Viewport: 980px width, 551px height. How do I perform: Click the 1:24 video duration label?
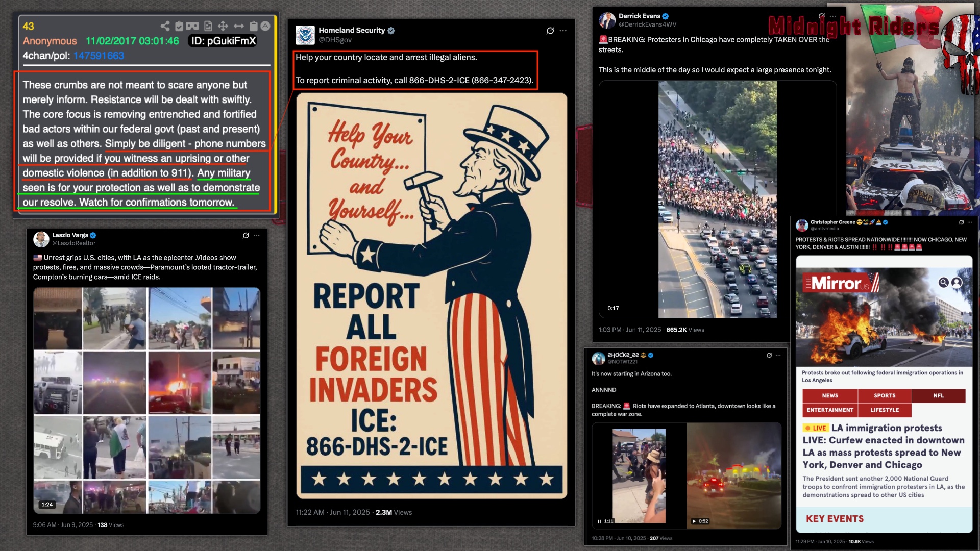pos(47,505)
